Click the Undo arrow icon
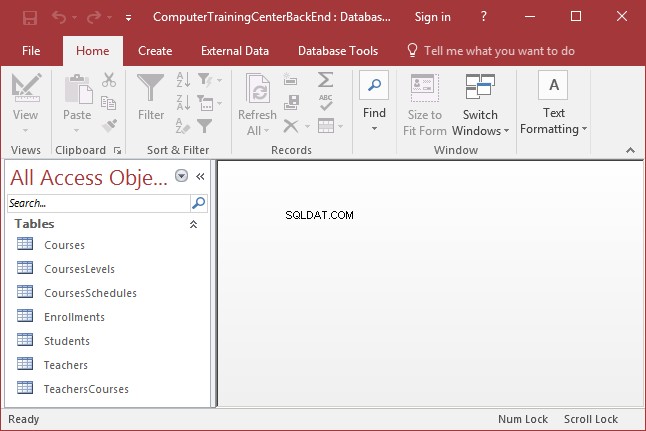This screenshot has height=431, width=646. click(x=59, y=17)
